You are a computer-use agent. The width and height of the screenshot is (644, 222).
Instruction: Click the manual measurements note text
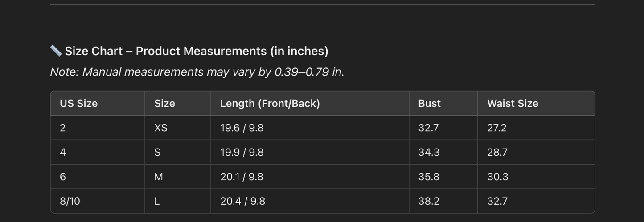[197, 72]
